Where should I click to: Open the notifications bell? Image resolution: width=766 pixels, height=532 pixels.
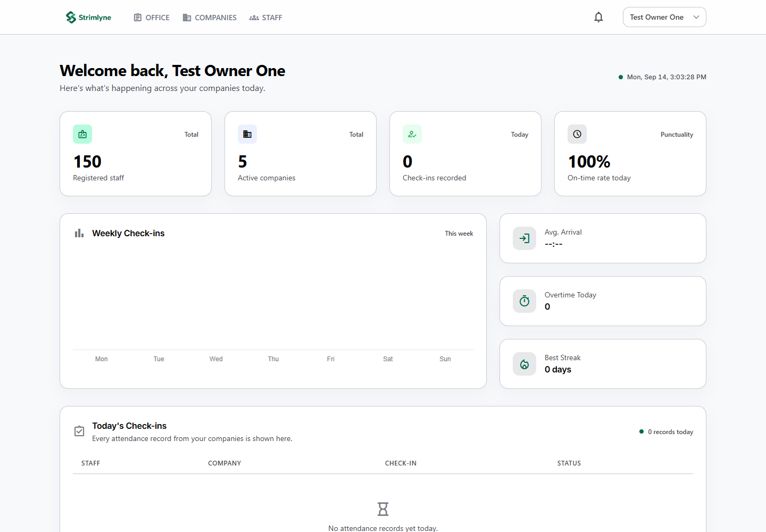598,18
